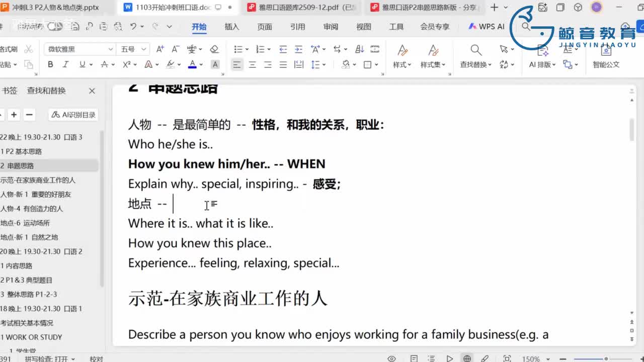This screenshot has width=644, height=362.
Task: Open font color dropdown arrow
Action: click(x=201, y=65)
